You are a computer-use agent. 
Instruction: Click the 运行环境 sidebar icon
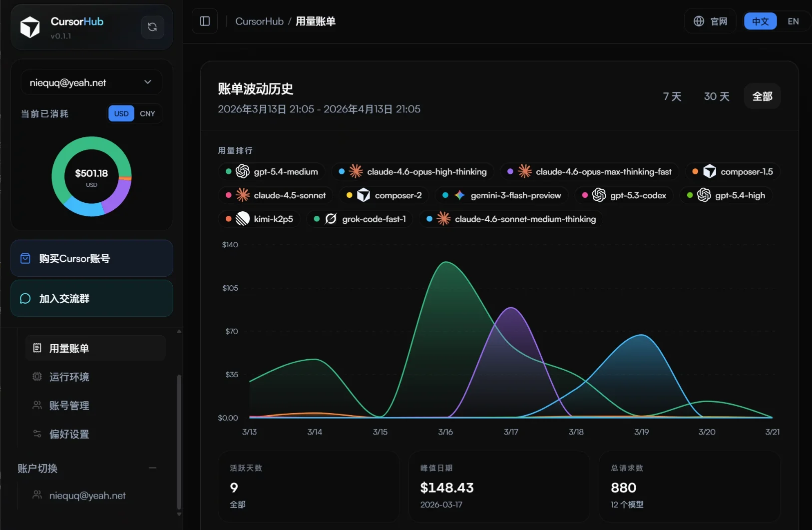tap(37, 377)
